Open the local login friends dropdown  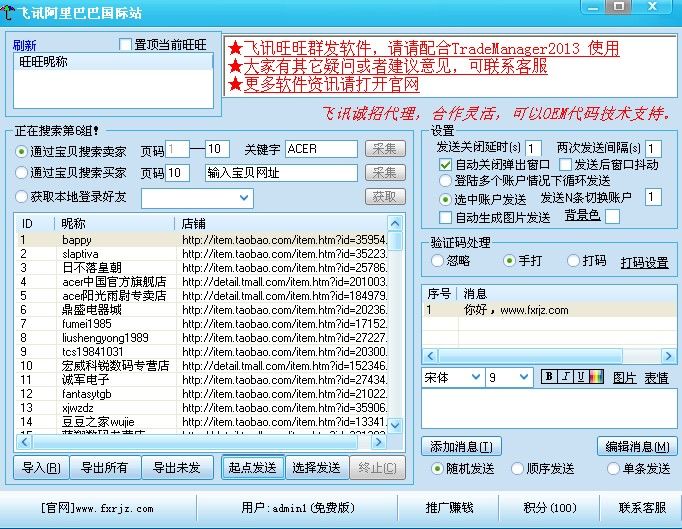click(244, 198)
